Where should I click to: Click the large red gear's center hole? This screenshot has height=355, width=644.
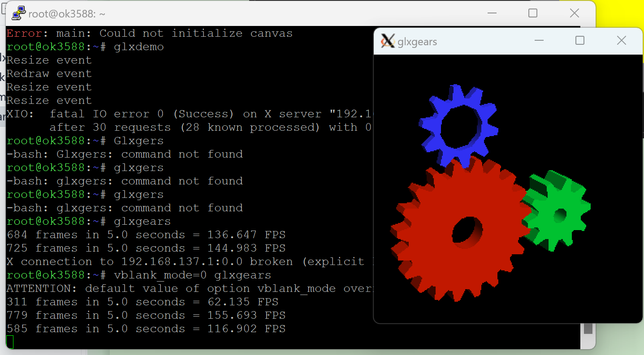[467, 231]
